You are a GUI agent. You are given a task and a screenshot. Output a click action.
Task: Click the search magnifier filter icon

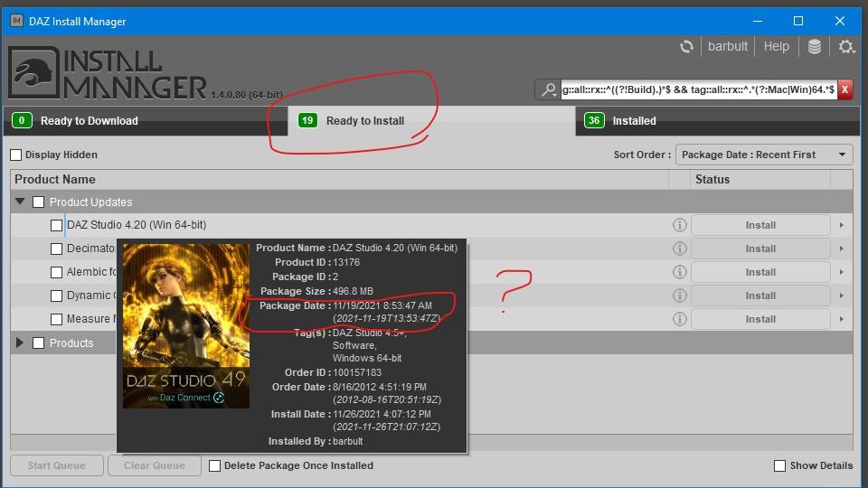pos(549,89)
